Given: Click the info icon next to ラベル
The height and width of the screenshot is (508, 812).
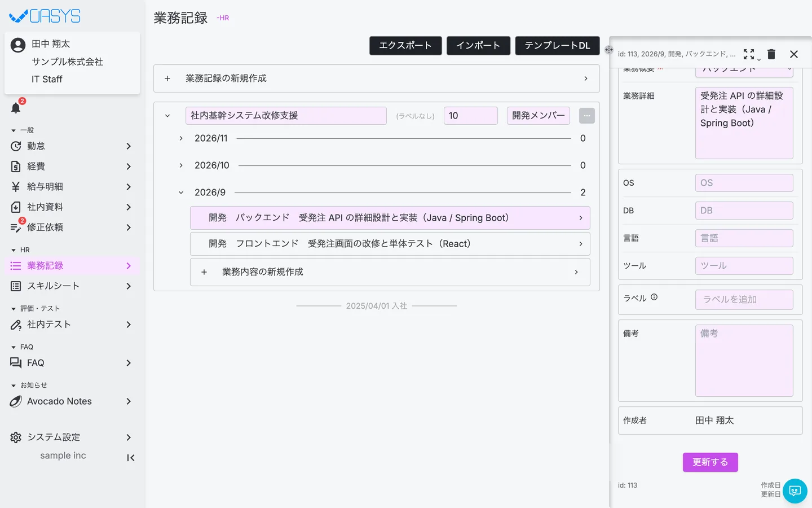Looking at the screenshot, I should click(x=654, y=297).
